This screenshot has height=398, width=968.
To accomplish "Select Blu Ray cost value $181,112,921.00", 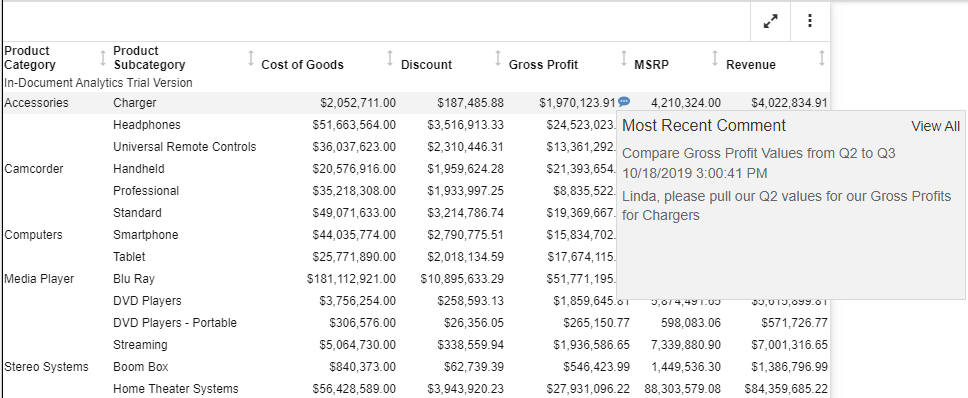I will [x=351, y=279].
